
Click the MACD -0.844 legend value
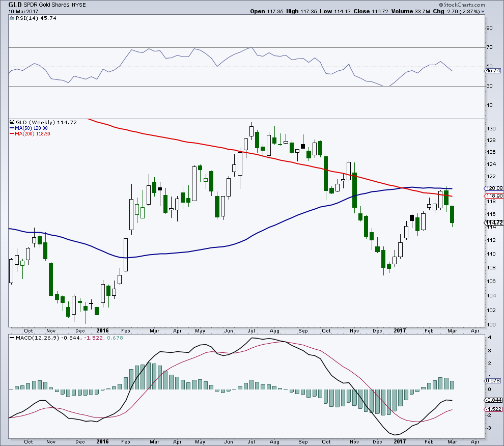[x=71, y=338]
